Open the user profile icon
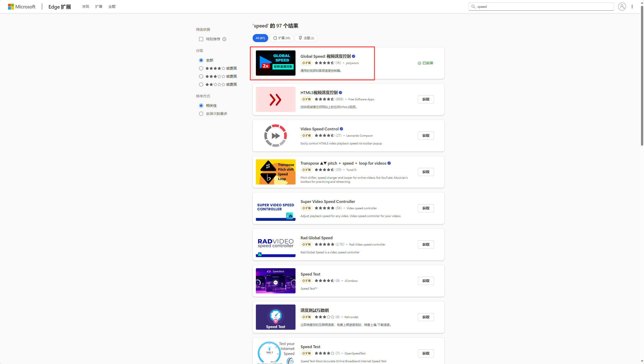The width and height of the screenshot is (644, 364). [x=622, y=7]
